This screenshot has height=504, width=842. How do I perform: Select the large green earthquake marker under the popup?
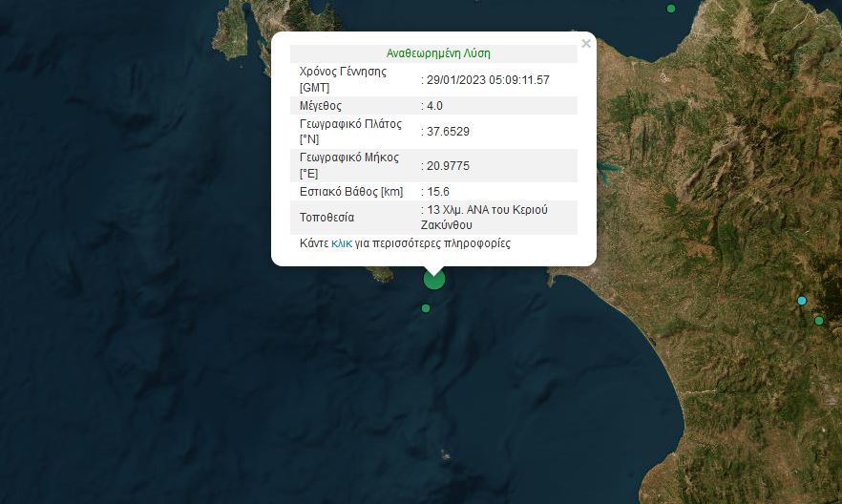(x=434, y=279)
